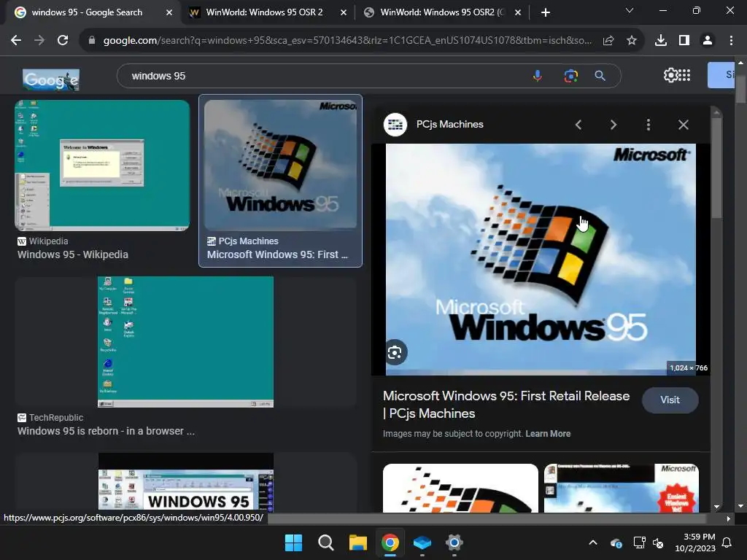Toggle Chrome side panel
Viewport: 747px width, 560px height.
click(684, 41)
